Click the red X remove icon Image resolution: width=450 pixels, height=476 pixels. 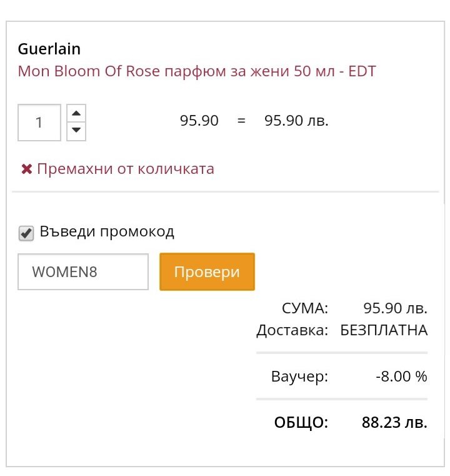coord(27,169)
